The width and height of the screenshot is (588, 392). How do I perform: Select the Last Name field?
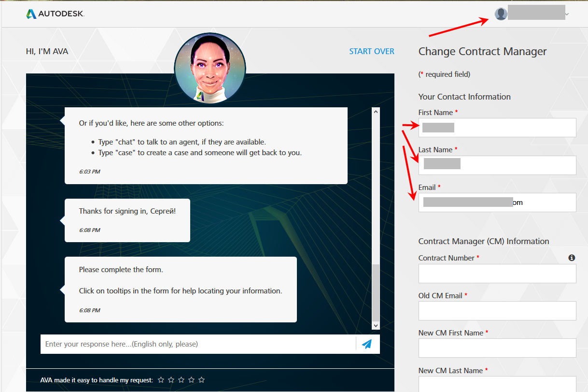click(497, 165)
